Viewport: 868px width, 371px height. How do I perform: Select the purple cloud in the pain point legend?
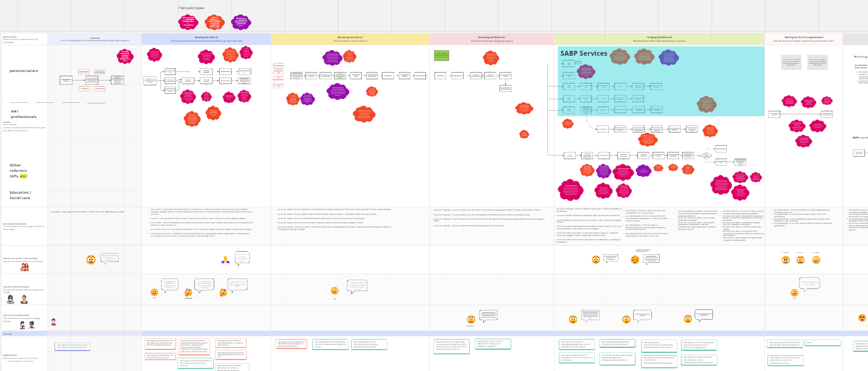[x=242, y=22]
